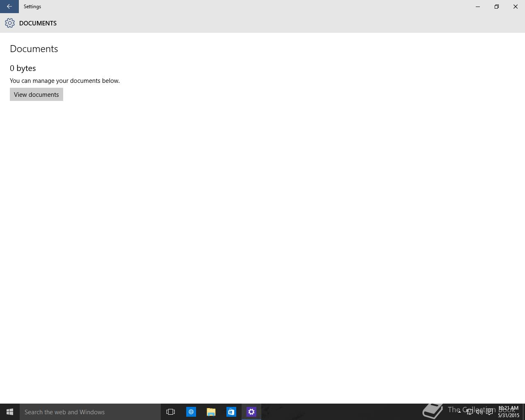
Task: Show hidden system tray icons
Action: point(459,412)
